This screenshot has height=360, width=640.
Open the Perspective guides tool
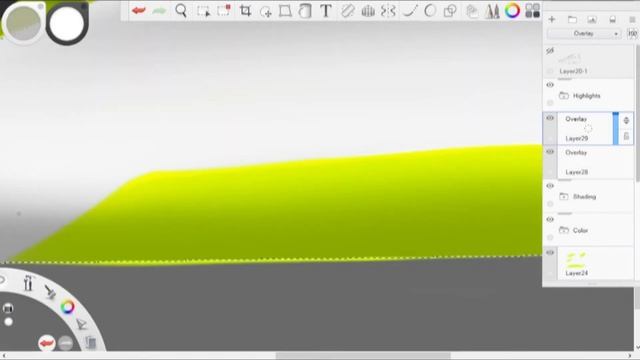click(368, 11)
